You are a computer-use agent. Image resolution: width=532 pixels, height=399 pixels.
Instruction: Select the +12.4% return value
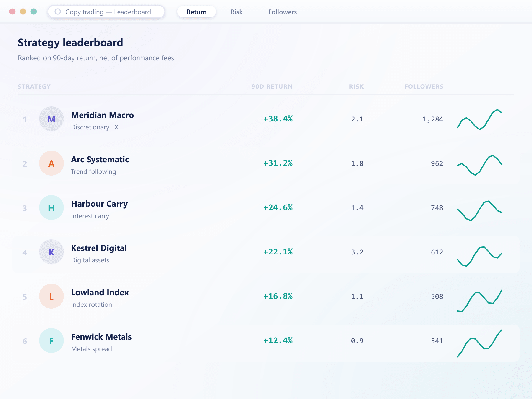click(278, 340)
